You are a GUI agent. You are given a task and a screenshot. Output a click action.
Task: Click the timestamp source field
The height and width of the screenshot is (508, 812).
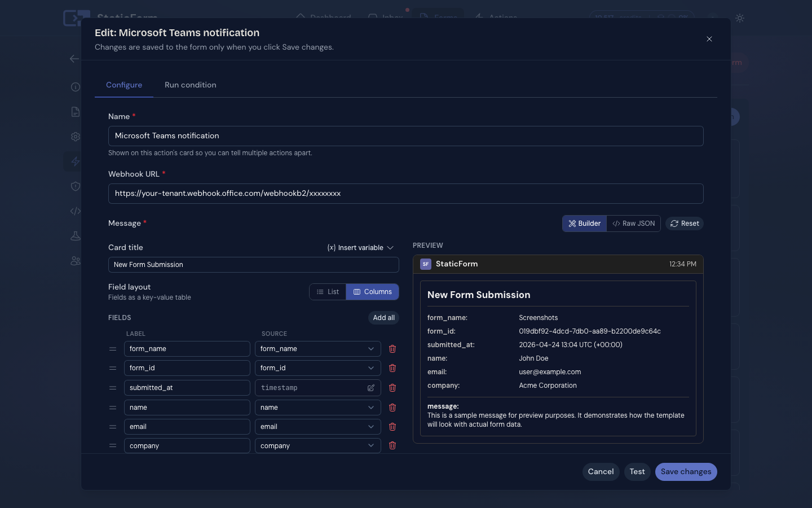[318, 388]
